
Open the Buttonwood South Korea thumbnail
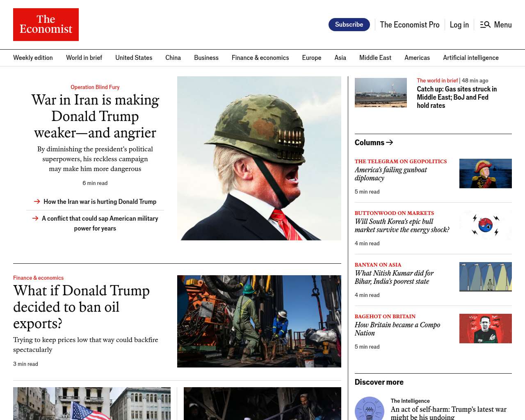[x=486, y=225]
